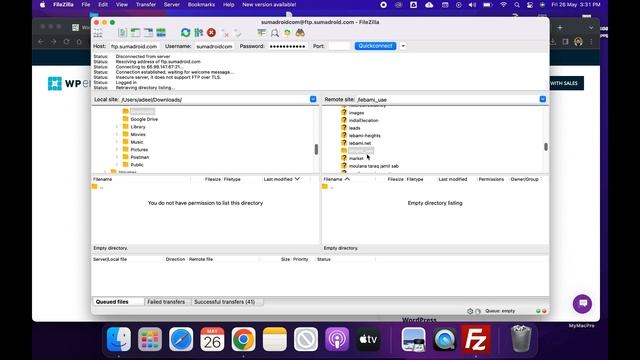
Task: Click the Password field
Action: 288,47
